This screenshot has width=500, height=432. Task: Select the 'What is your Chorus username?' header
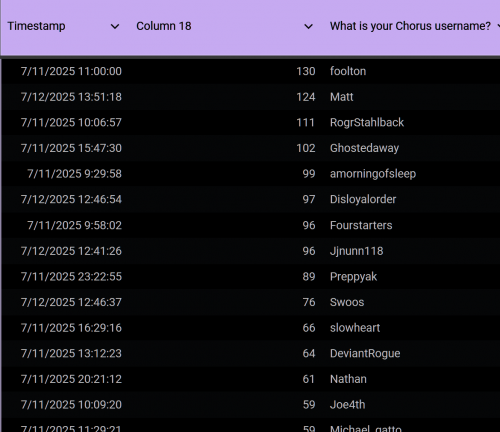pyautogui.click(x=410, y=26)
